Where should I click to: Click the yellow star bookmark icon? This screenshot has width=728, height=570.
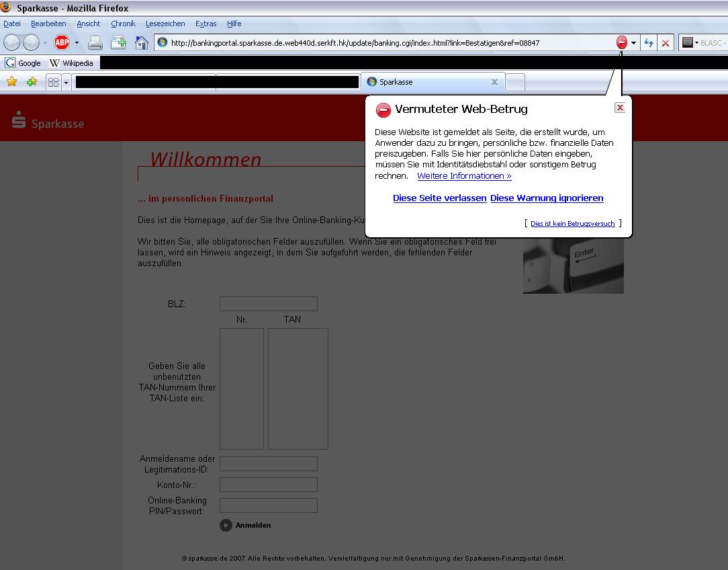tap(11, 82)
